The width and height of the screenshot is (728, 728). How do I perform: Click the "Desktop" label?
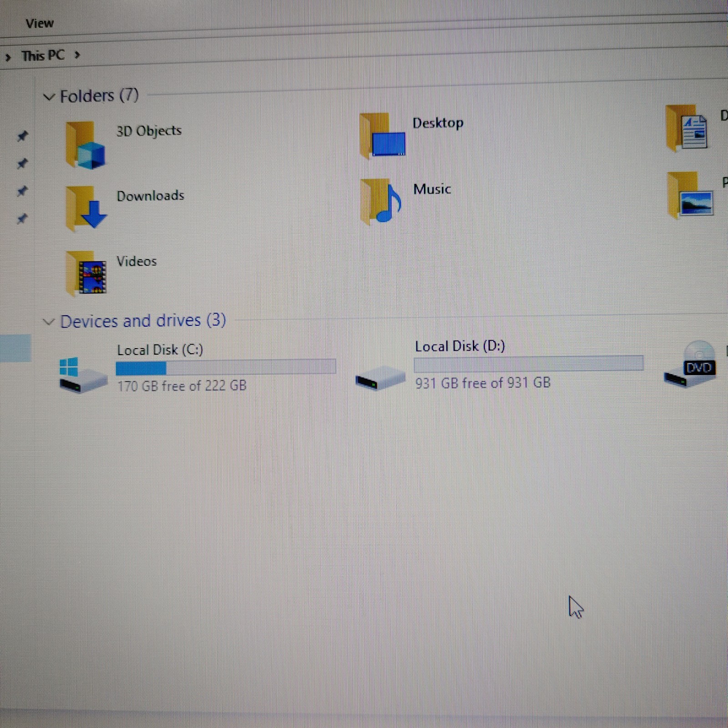click(x=438, y=123)
